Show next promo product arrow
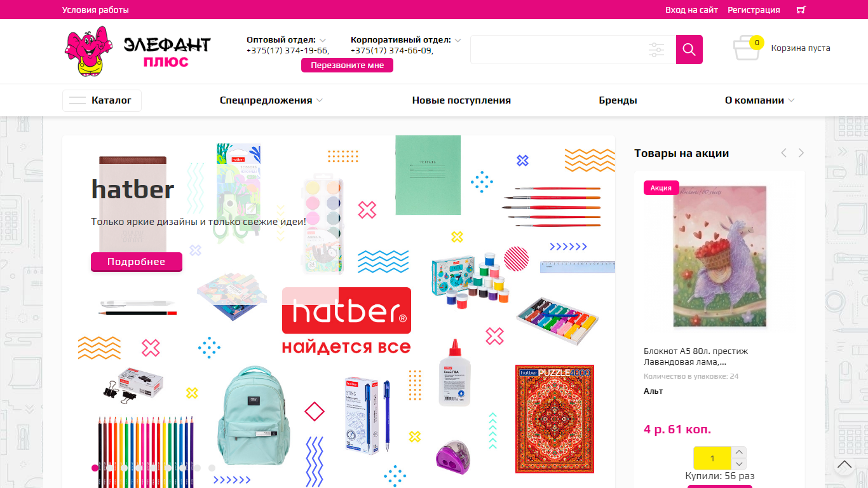The height and width of the screenshot is (488, 868). coord(801,153)
